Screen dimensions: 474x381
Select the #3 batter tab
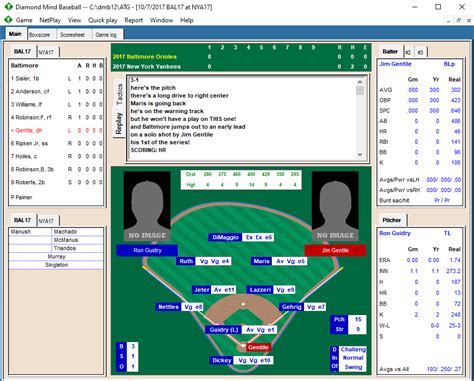pyautogui.click(x=420, y=52)
